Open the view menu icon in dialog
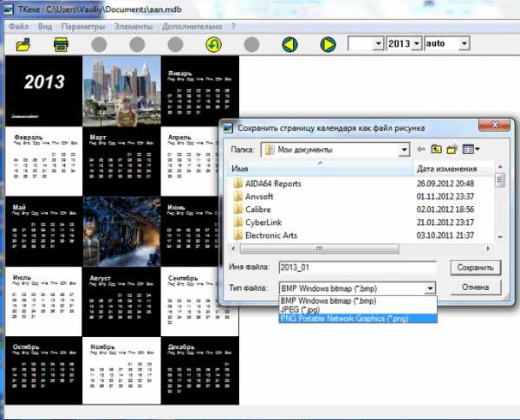This screenshot has width=520, height=420. pyautogui.click(x=471, y=150)
